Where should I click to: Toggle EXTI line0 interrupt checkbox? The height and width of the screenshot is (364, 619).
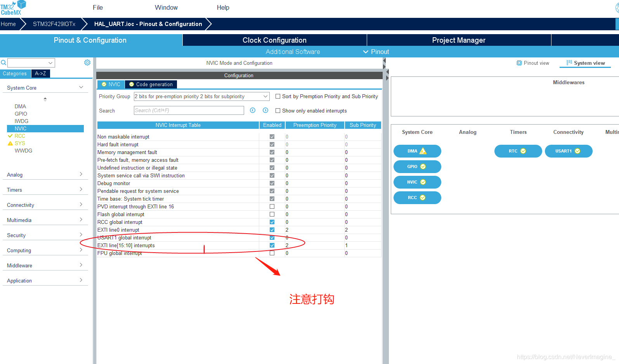pyautogui.click(x=272, y=230)
